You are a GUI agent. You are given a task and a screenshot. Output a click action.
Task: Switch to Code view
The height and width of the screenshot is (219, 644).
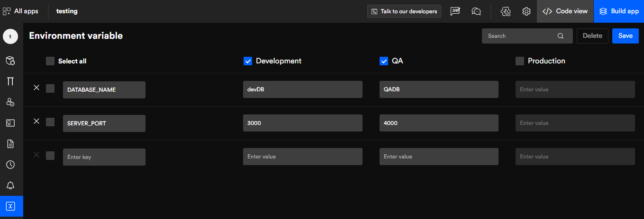[x=565, y=11]
